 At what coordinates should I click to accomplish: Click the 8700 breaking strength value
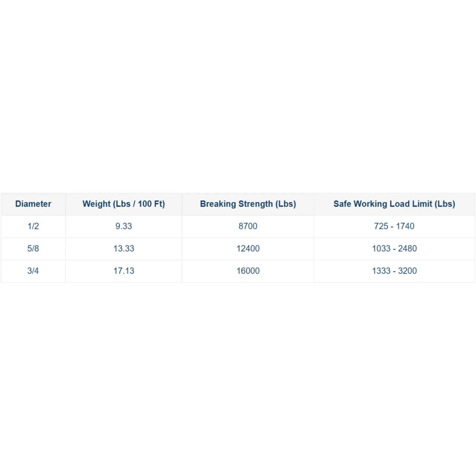tap(248, 226)
